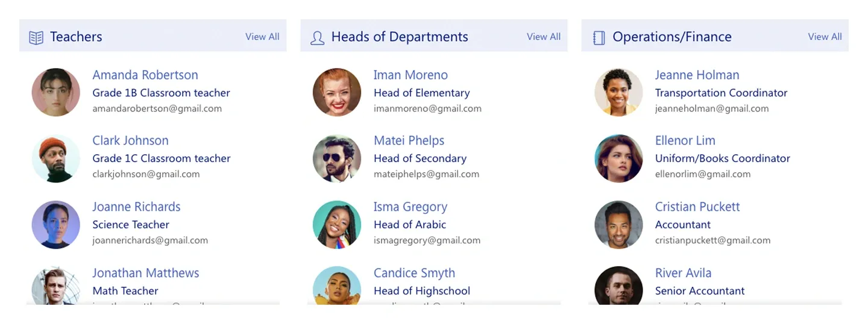Open the Clark Johnson name link

tap(130, 141)
